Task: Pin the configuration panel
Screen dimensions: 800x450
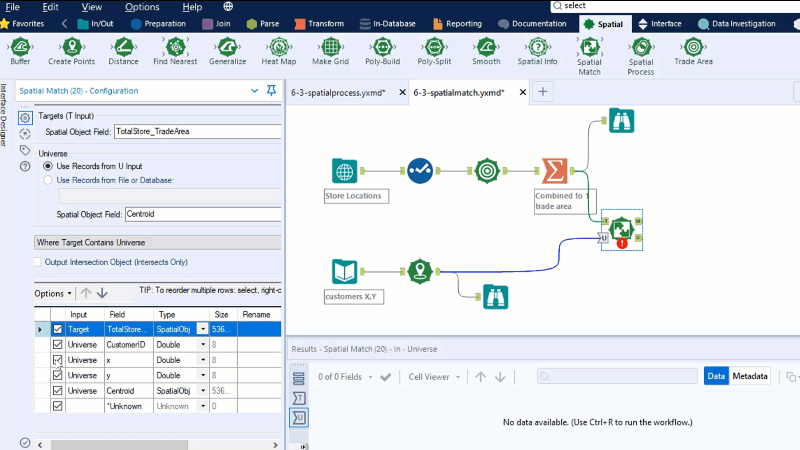Action: click(x=271, y=91)
